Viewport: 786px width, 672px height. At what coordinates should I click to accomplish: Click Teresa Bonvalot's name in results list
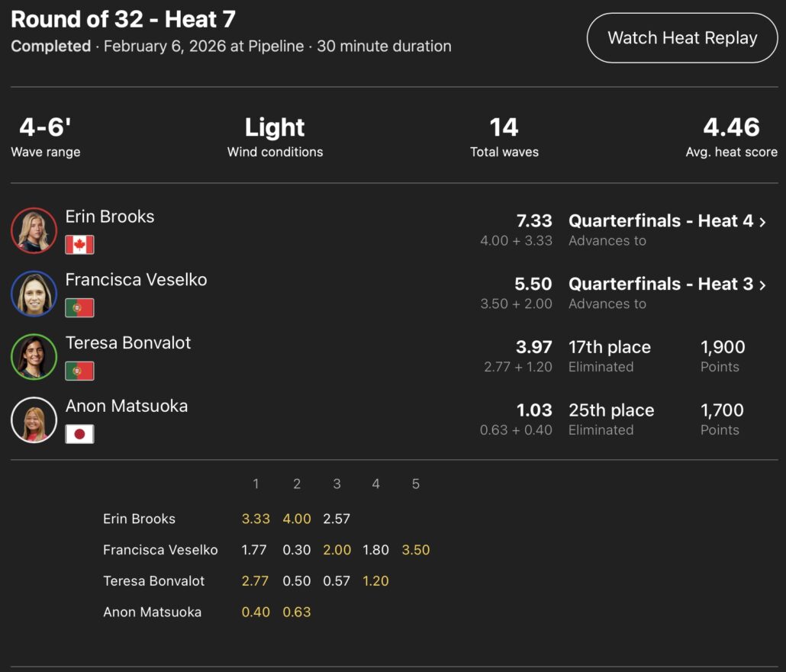tap(128, 343)
